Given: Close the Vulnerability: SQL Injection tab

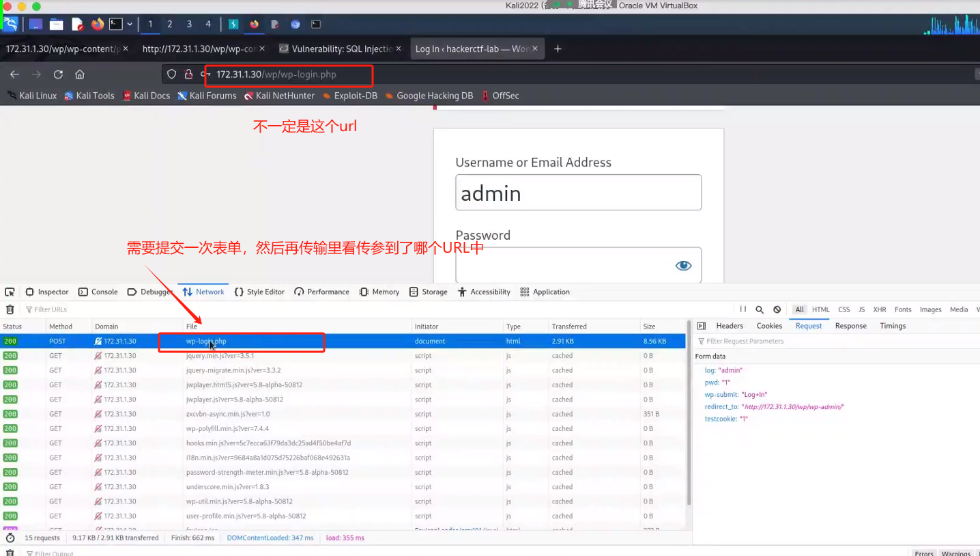Looking at the screenshot, I should 399,48.
